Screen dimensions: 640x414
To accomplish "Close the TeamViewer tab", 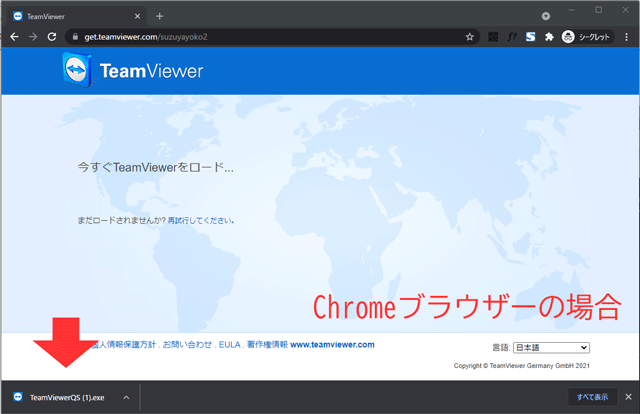I will [137, 16].
